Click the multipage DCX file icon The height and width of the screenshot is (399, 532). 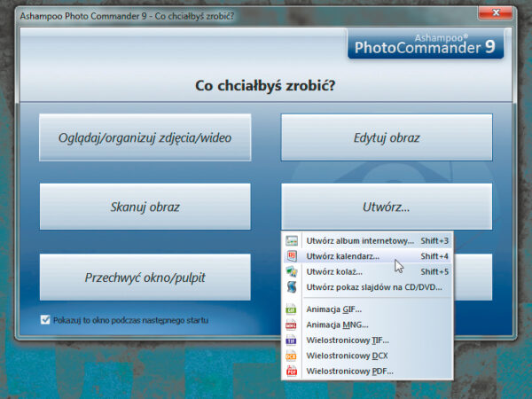[292, 355]
